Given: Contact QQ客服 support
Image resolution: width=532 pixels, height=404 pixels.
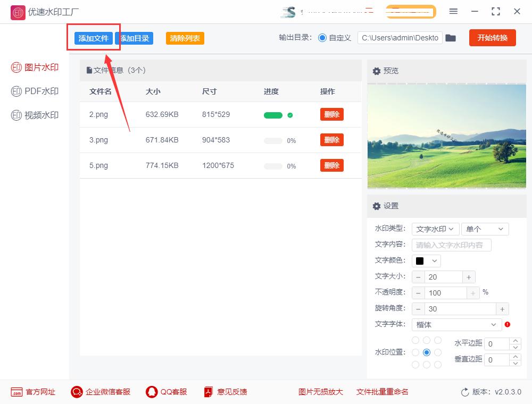Looking at the screenshot, I should tap(166, 392).
